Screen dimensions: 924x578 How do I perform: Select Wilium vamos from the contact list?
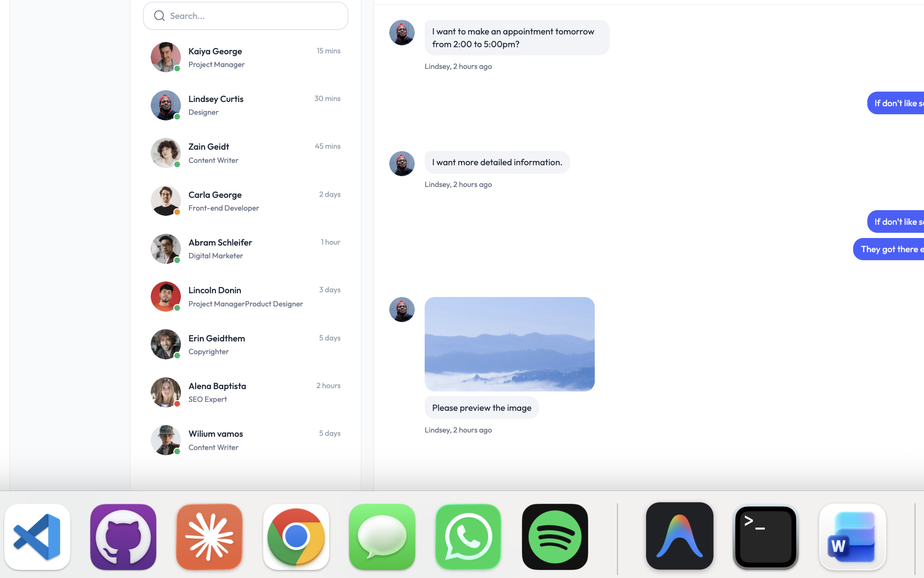click(x=246, y=440)
